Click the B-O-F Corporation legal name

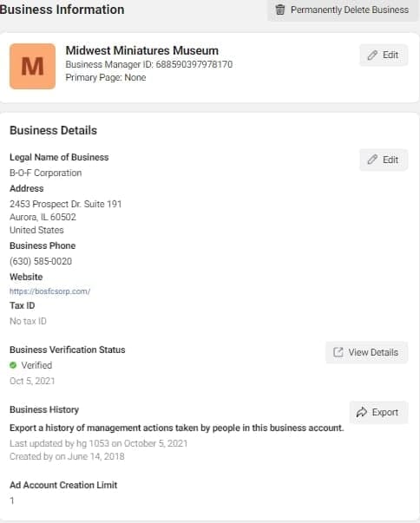[46, 173]
